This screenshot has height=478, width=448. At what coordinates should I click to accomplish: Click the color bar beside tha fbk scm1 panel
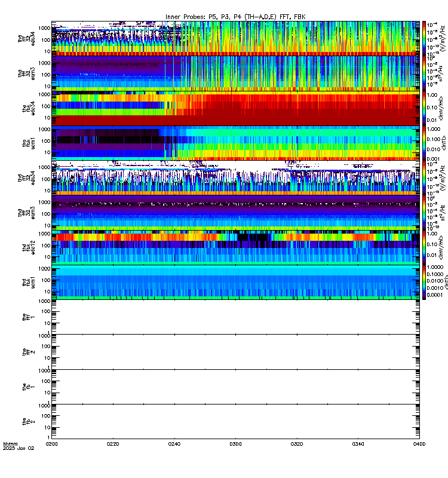click(x=424, y=143)
